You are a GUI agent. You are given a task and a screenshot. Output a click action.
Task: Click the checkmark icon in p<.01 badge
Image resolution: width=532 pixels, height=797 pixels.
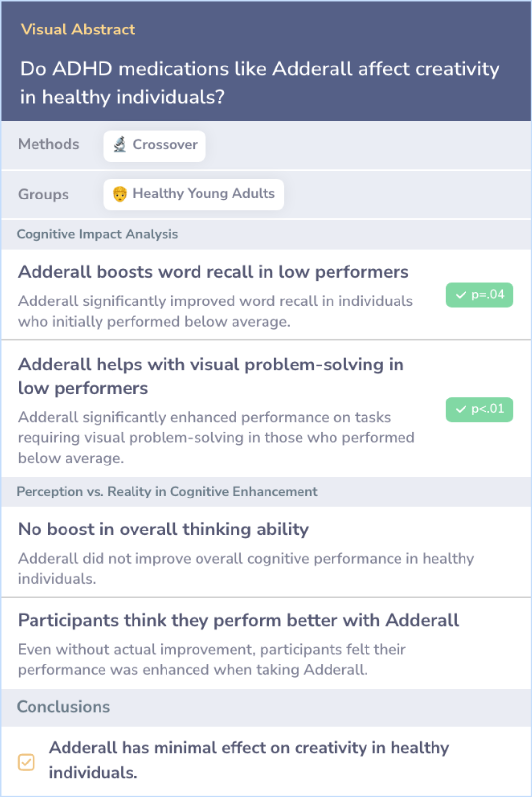(461, 409)
